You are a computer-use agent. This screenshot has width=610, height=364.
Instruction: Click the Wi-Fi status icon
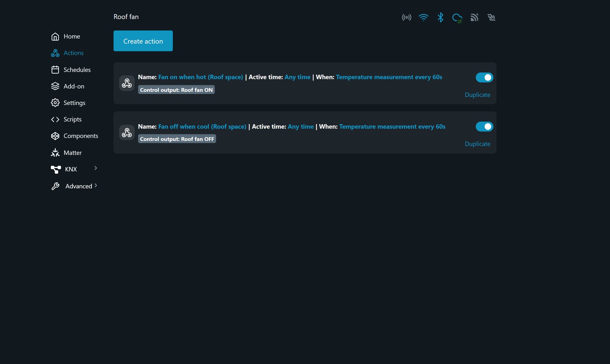coord(424,18)
